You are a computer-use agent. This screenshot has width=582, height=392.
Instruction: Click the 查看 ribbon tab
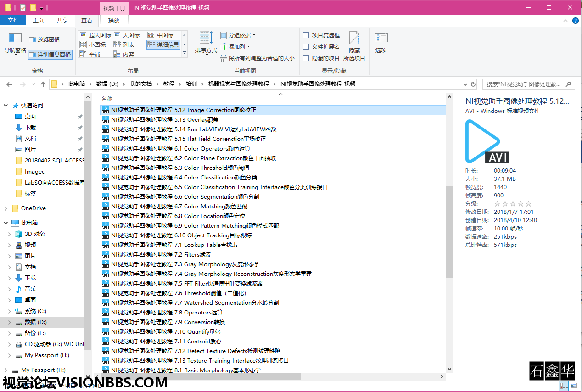coord(87,20)
